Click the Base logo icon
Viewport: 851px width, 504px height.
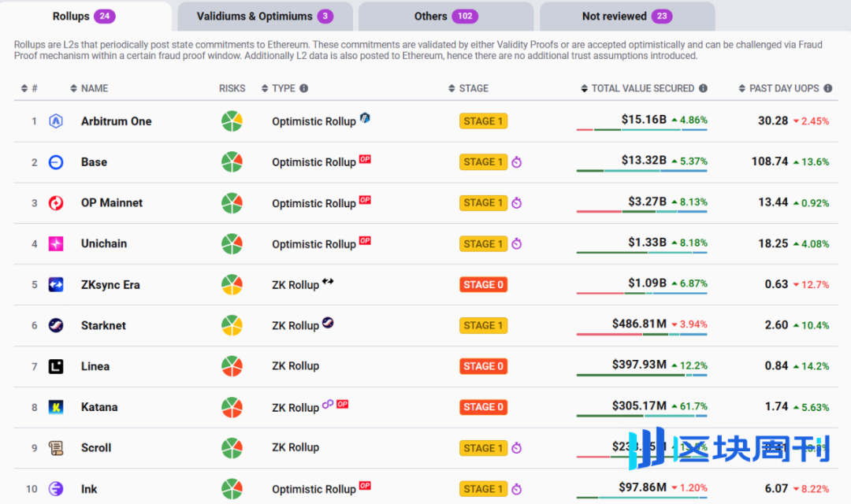(56, 162)
